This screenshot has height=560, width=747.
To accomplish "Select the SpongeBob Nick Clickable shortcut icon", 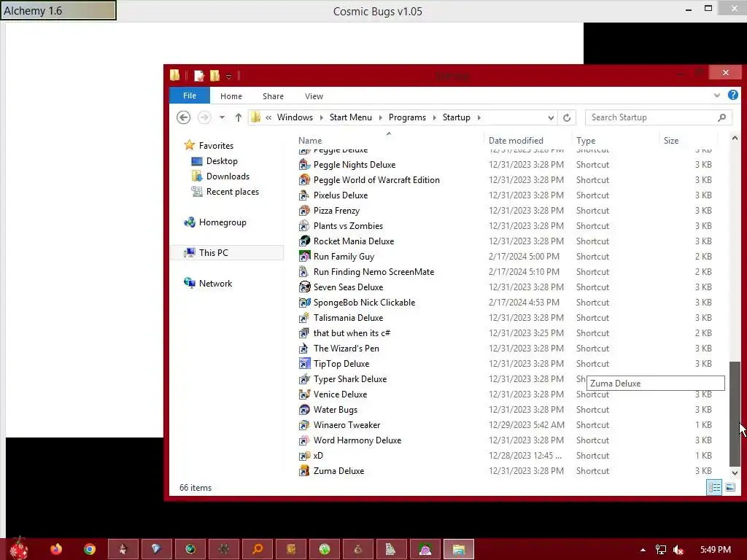I will [304, 303].
